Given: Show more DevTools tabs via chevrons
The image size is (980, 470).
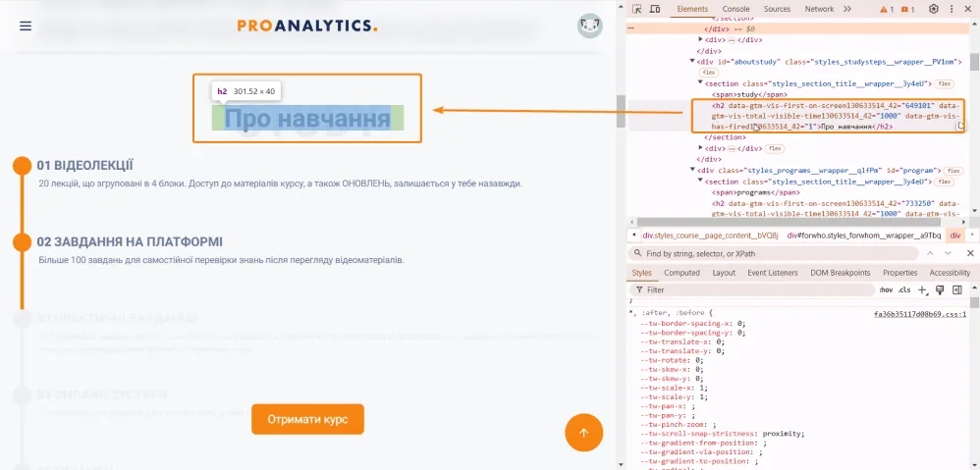Looking at the screenshot, I should pyautogui.click(x=846, y=9).
